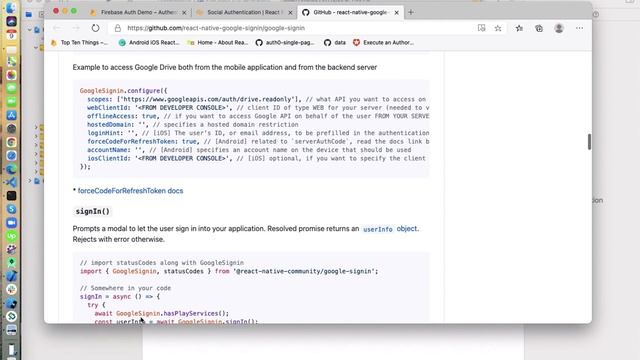Open Xcode in the Dock

pos(11,277)
